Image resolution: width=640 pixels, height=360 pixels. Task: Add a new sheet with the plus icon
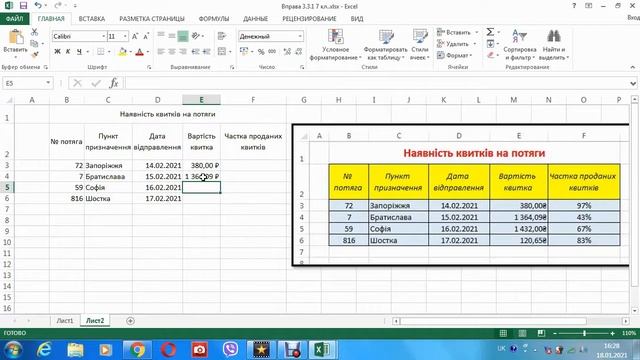pos(130,321)
